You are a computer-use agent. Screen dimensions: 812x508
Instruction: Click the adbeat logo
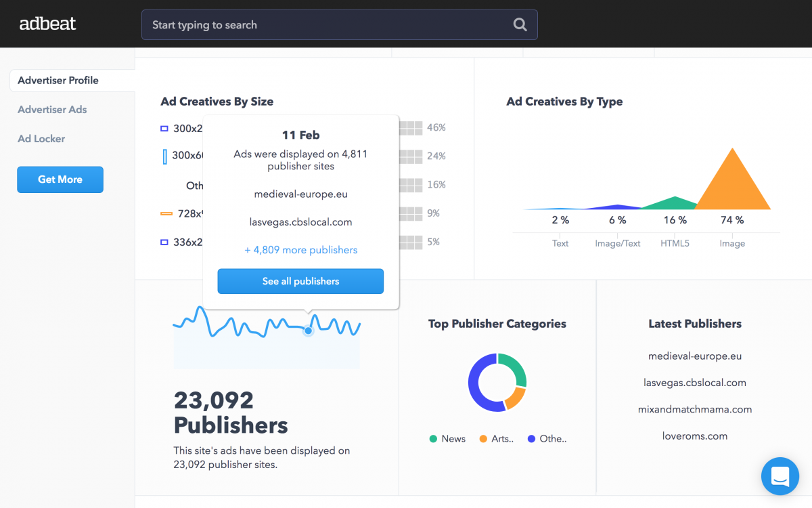point(47,23)
